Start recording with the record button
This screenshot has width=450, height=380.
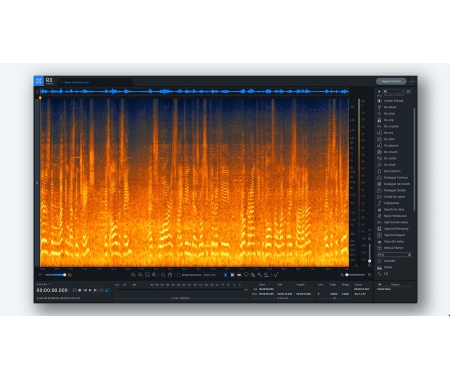(79, 290)
